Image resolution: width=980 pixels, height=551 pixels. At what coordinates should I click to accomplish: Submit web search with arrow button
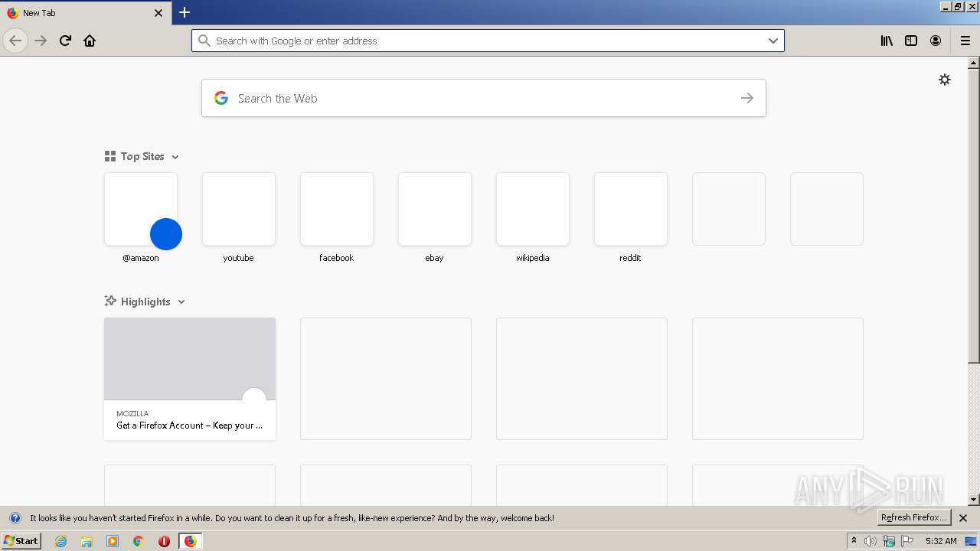pos(747,98)
